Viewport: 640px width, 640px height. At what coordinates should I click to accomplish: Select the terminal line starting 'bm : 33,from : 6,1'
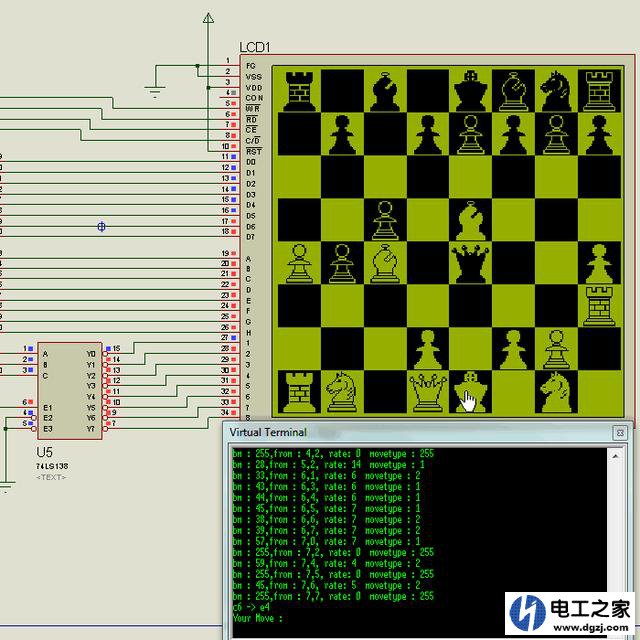(327, 476)
